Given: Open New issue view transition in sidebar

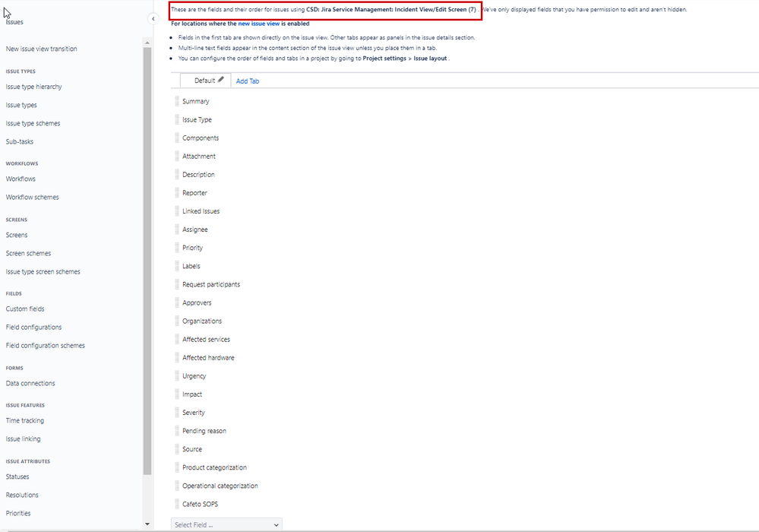Looking at the screenshot, I should (x=41, y=49).
